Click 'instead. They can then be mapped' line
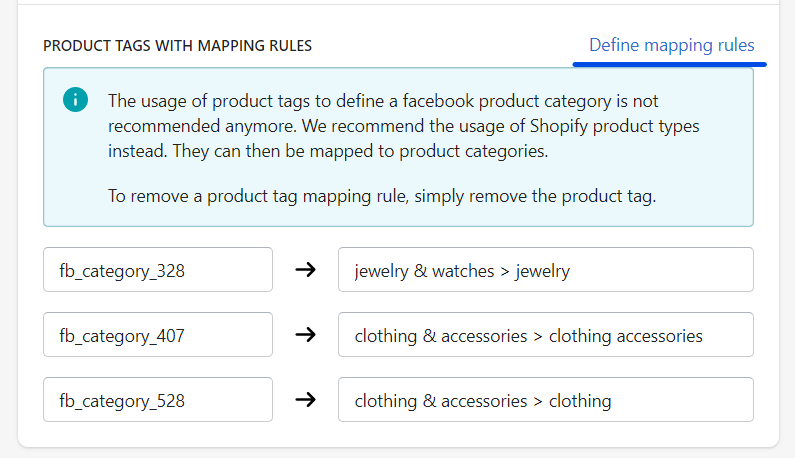 [x=328, y=151]
